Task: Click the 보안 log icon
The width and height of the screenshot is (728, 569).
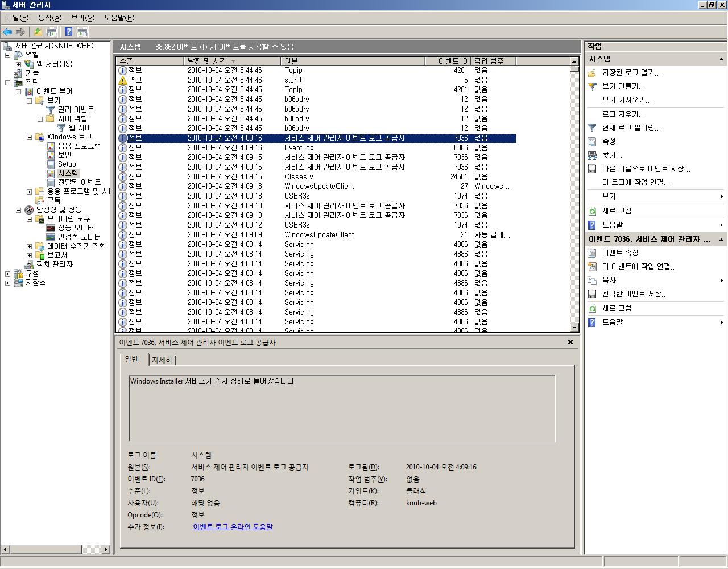Action: tap(51, 155)
